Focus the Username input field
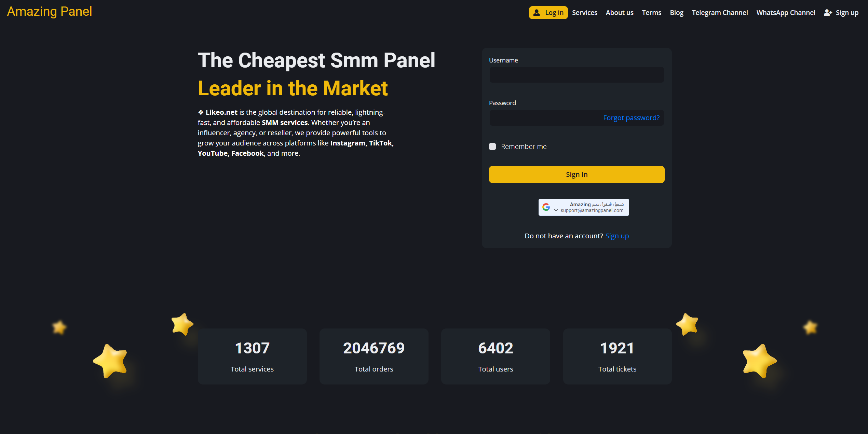The height and width of the screenshot is (434, 868). click(577, 75)
